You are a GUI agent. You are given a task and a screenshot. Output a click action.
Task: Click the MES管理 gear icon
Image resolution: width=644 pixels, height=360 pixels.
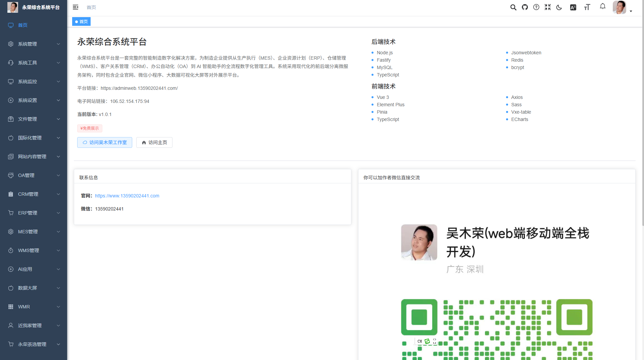pos(11,232)
